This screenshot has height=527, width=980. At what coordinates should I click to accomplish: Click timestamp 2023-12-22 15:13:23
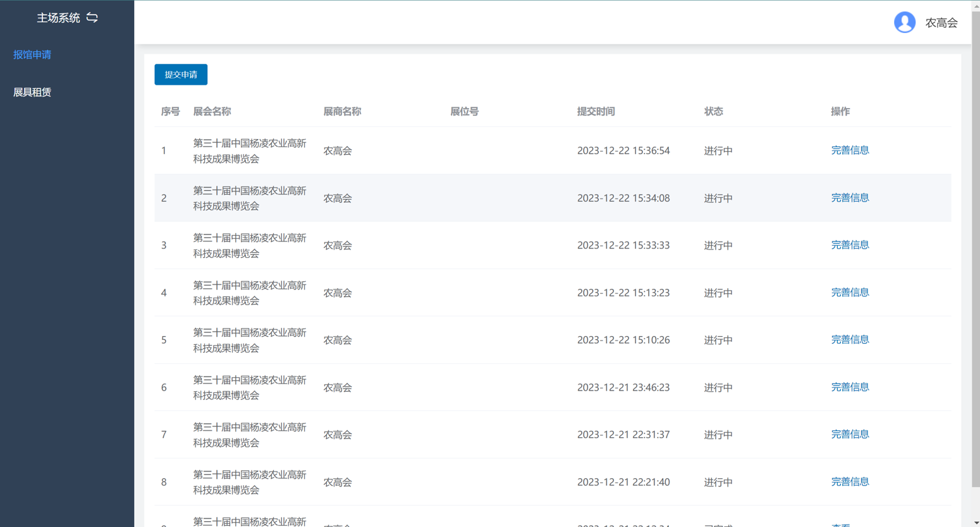coord(623,293)
